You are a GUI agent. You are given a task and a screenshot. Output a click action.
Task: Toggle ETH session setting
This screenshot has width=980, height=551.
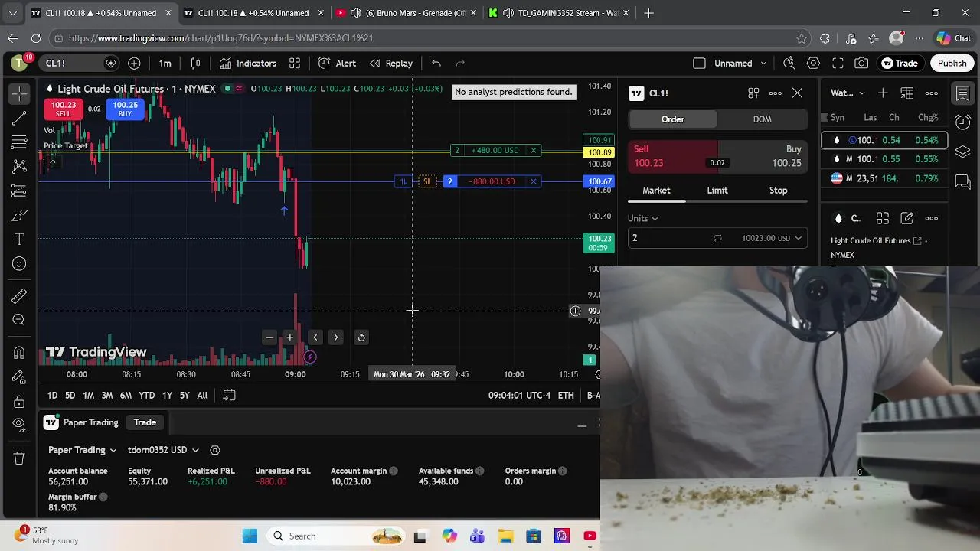pyautogui.click(x=566, y=396)
